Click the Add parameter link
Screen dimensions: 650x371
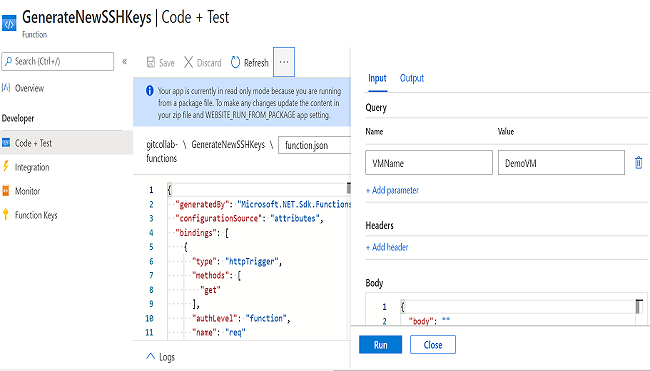tap(392, 190)
